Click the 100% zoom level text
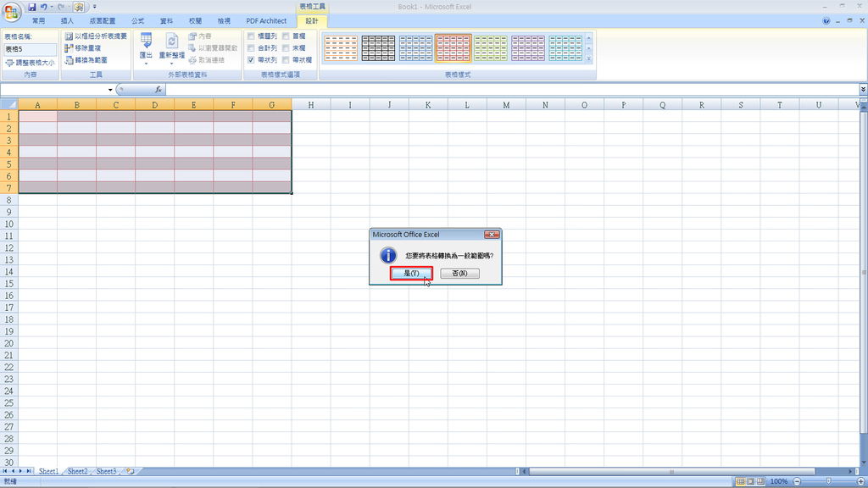The image size is (868, 488). point(778,481)
